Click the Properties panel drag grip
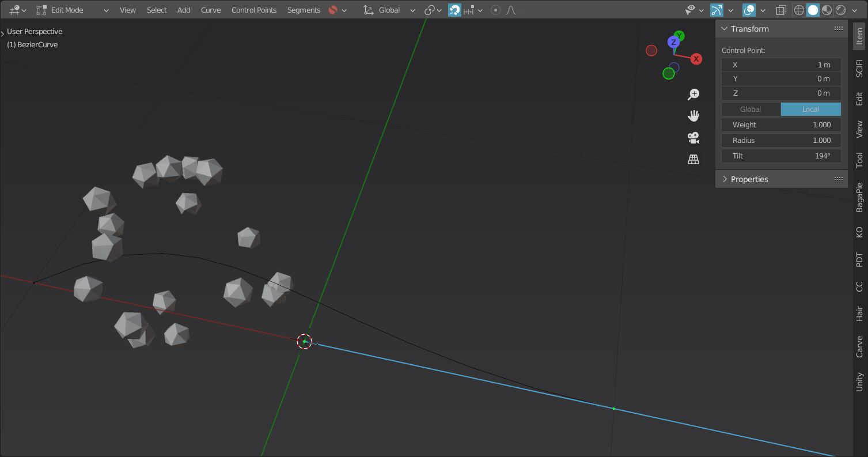868x457 pixels. pos(839,179)
